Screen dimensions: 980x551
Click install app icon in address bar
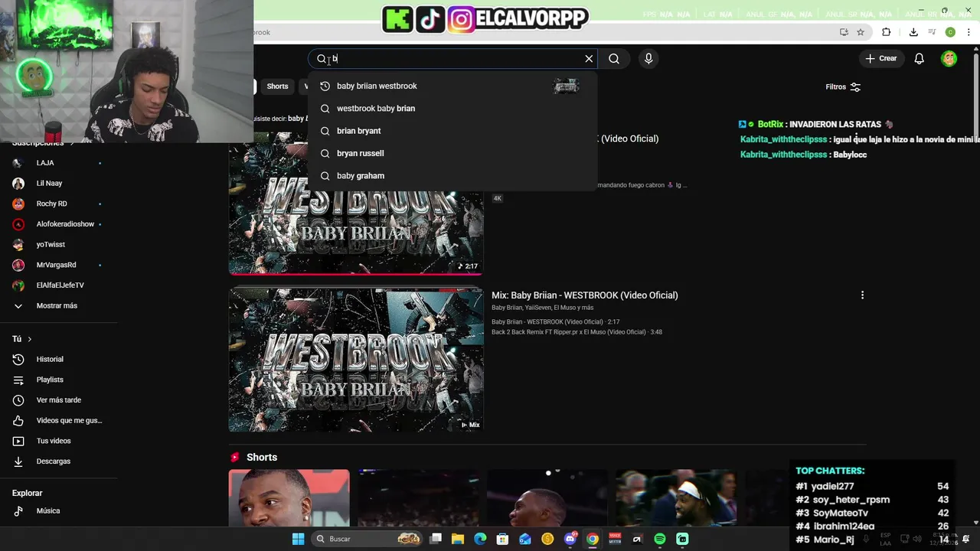[844, 32]
